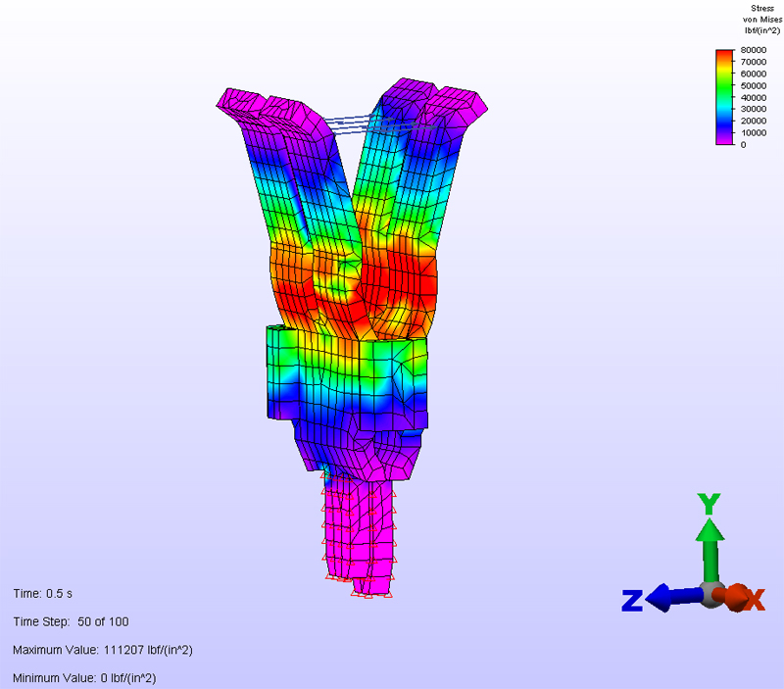Viewport: 784px width, 689px height.
Task: Select the red X axis letter
Action: pyautogui.click(x=754, y=600)
